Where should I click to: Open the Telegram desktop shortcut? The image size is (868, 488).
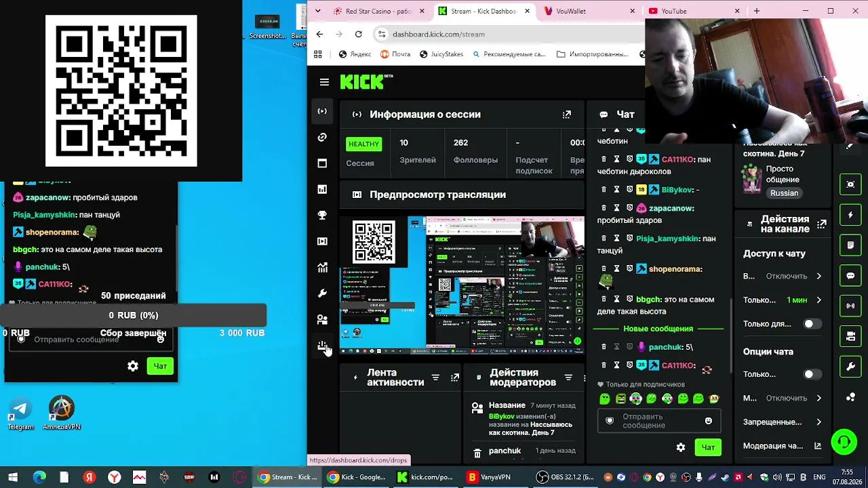[20, 413]
